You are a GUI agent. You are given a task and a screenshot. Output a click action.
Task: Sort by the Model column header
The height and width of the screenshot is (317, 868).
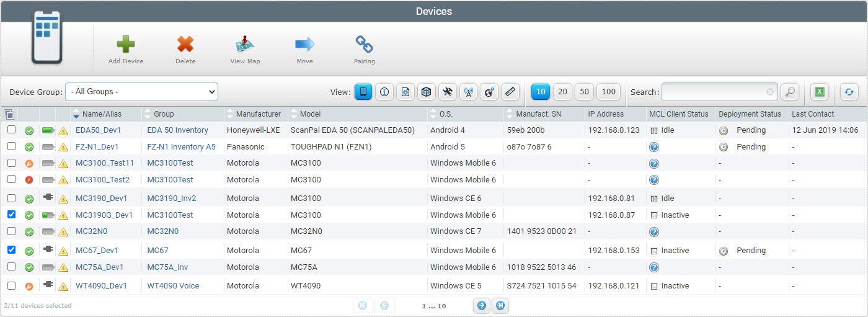[x=311, y=114]
